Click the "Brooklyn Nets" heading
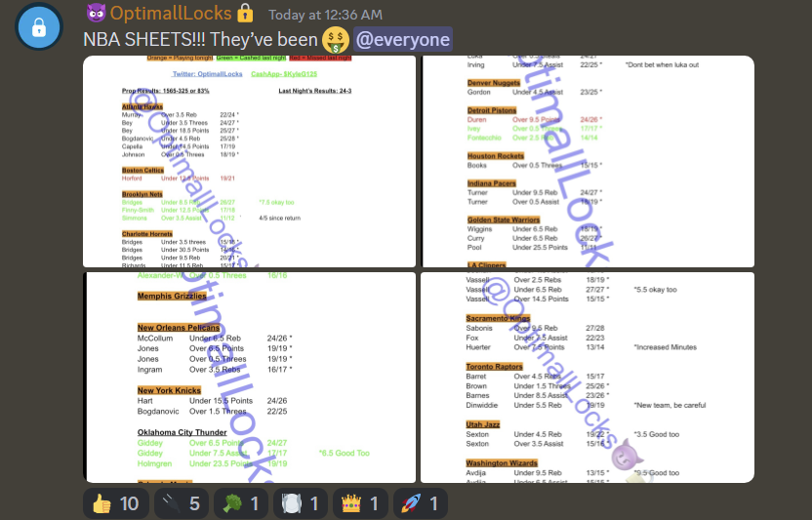Screen dimensions: 812x520 coord(142,194)
